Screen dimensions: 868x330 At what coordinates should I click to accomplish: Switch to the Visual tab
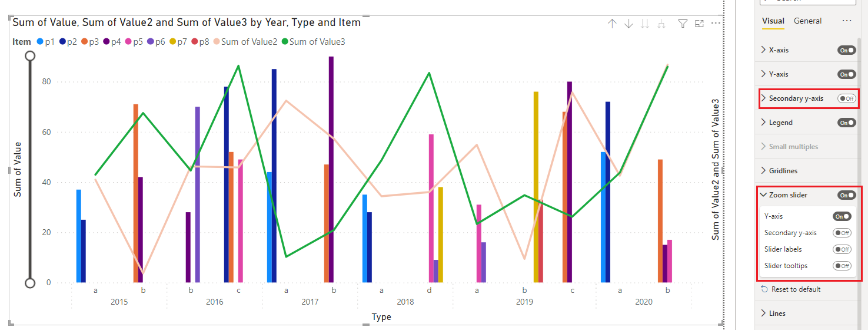(773, 21)
